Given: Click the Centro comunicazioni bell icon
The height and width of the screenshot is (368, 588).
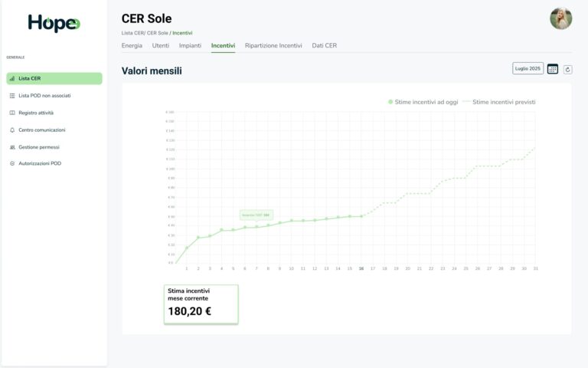Looking at the screenshot, I should [x=12, y=130].
